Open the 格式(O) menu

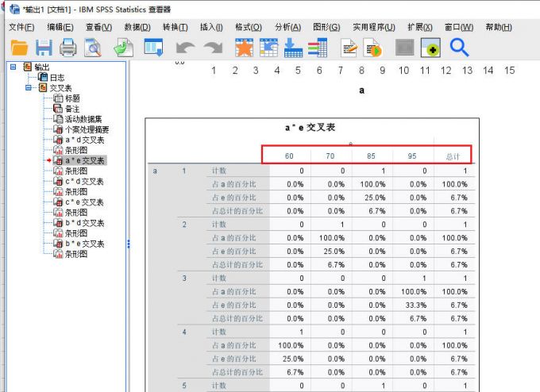(x=249, y=27)
